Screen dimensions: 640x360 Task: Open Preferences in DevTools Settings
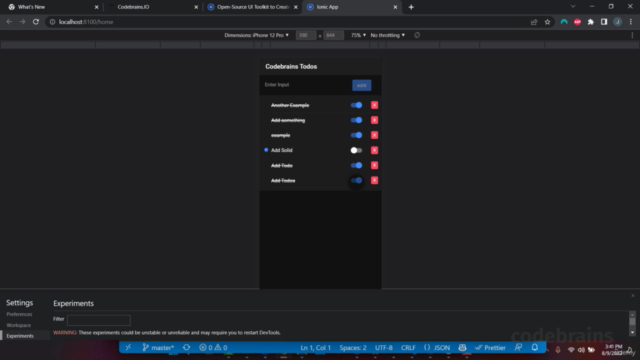click(x=19, y=314)
